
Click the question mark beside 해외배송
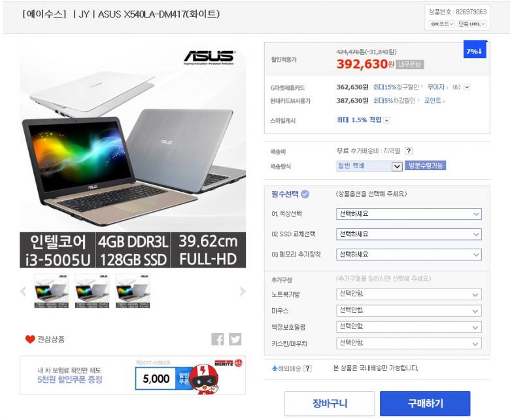307,368
